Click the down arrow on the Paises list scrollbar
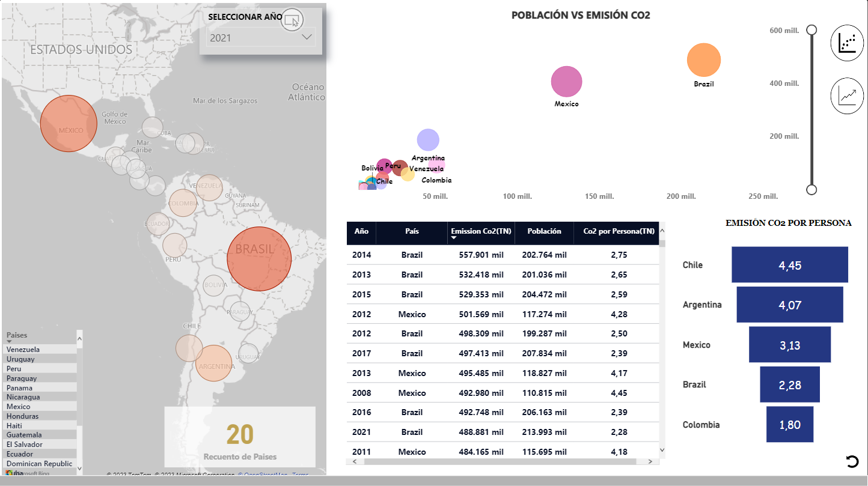 tap(78, 469)
